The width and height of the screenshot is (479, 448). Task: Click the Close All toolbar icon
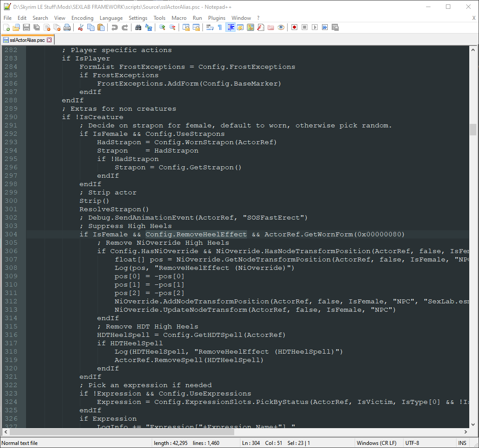(x=57, y=27)
